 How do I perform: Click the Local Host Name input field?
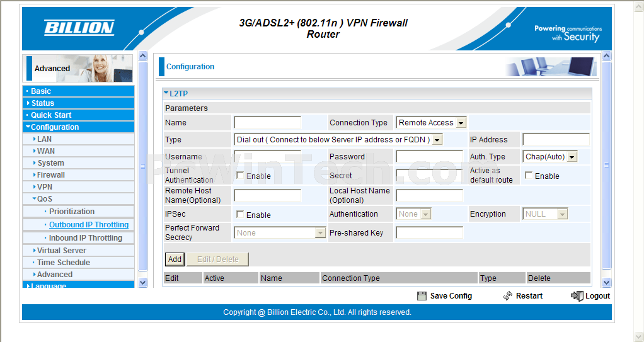pos(429,195)
